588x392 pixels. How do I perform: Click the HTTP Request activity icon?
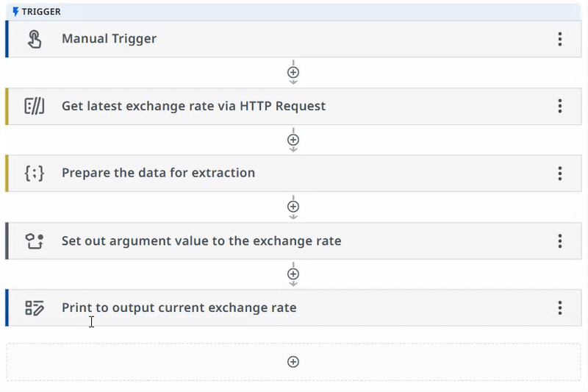point(35,106)
